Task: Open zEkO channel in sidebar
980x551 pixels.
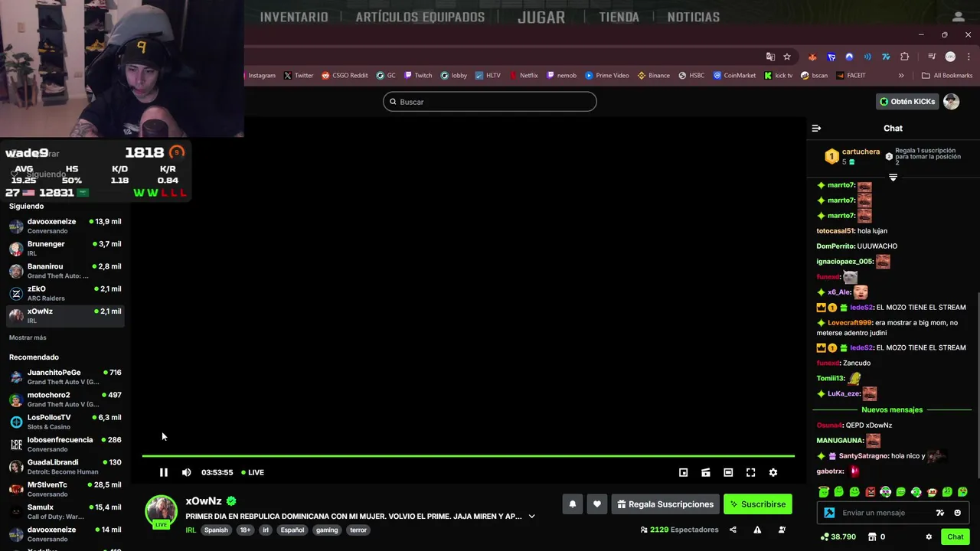Action: click(x=65, y=293)
